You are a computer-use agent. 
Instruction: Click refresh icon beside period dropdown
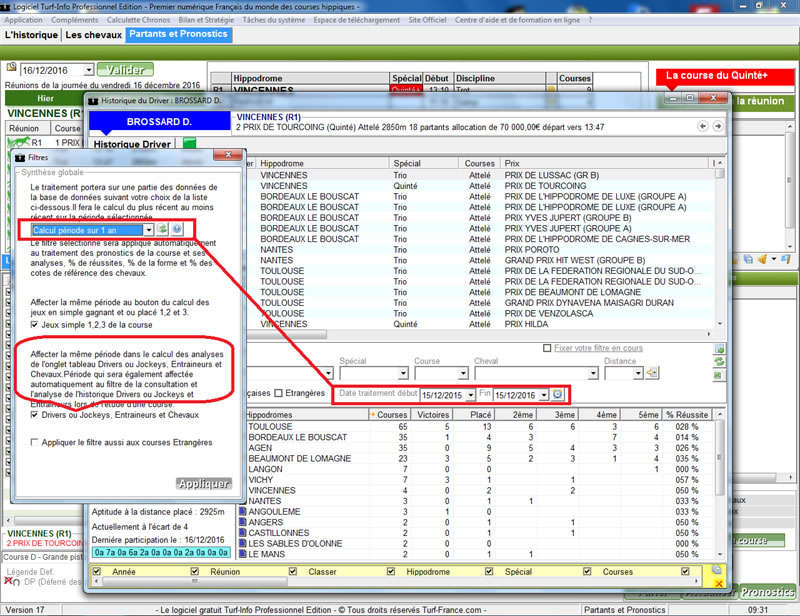[162, 230]
